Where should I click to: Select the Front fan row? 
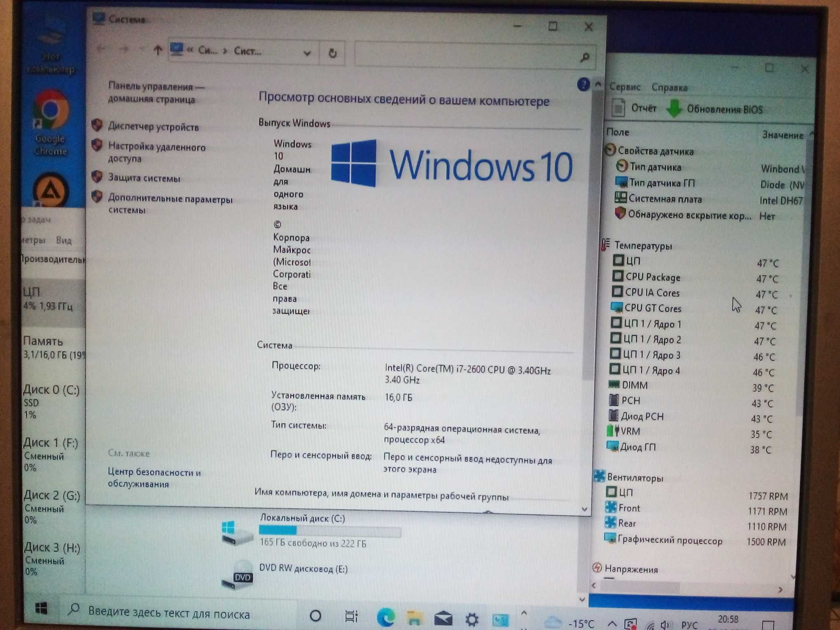click(x=696, y=509)
